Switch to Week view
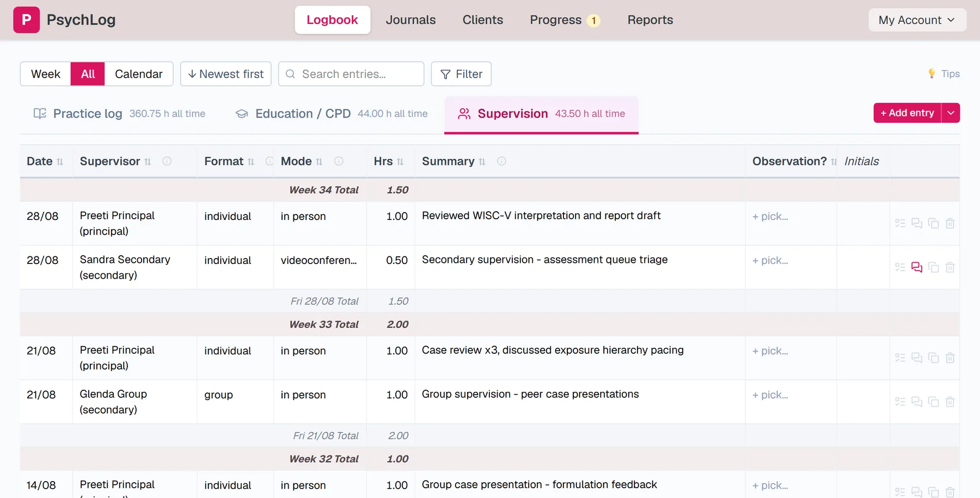Viewport: 980px width, 498px height. tap(46, 74)
